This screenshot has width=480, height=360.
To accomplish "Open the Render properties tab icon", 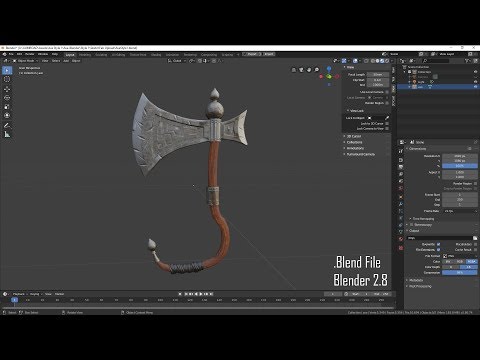I will pyautogui.click(x=401, y=160).
